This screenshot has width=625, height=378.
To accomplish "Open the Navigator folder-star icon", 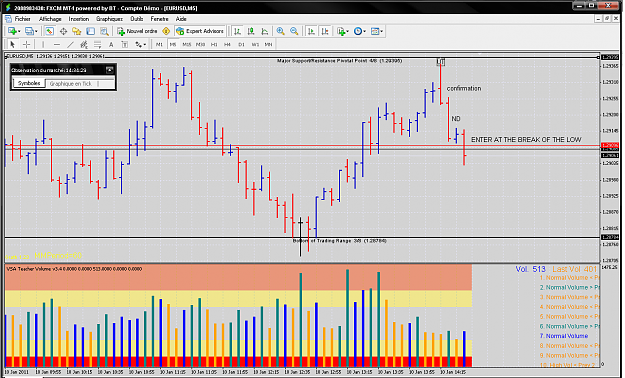I will pos(77,31).
